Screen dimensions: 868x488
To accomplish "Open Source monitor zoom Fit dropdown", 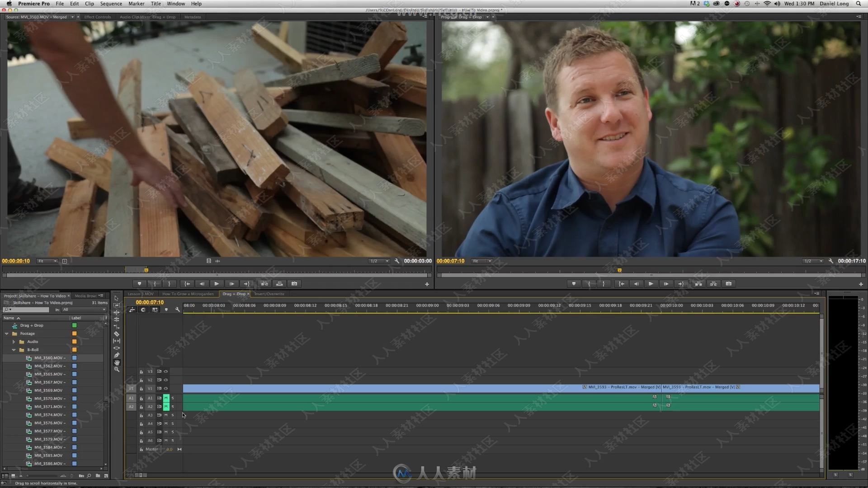I will (x=47, y=261).
